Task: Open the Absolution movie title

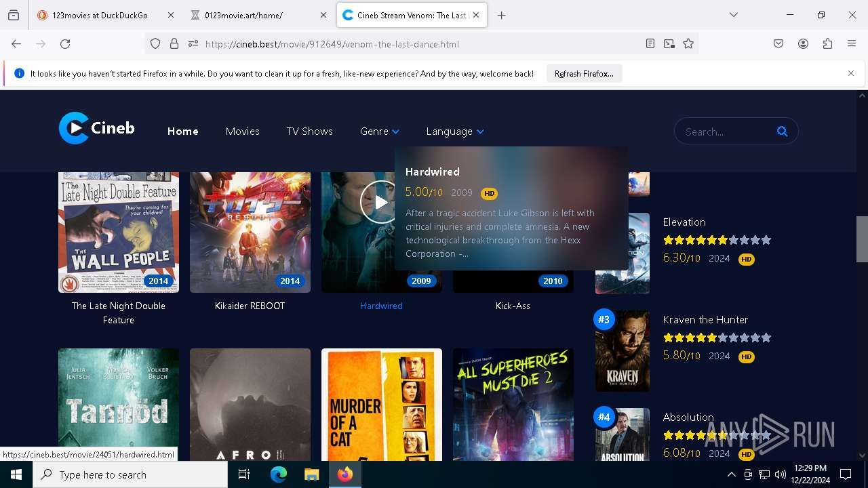Action: coord(688,417)
